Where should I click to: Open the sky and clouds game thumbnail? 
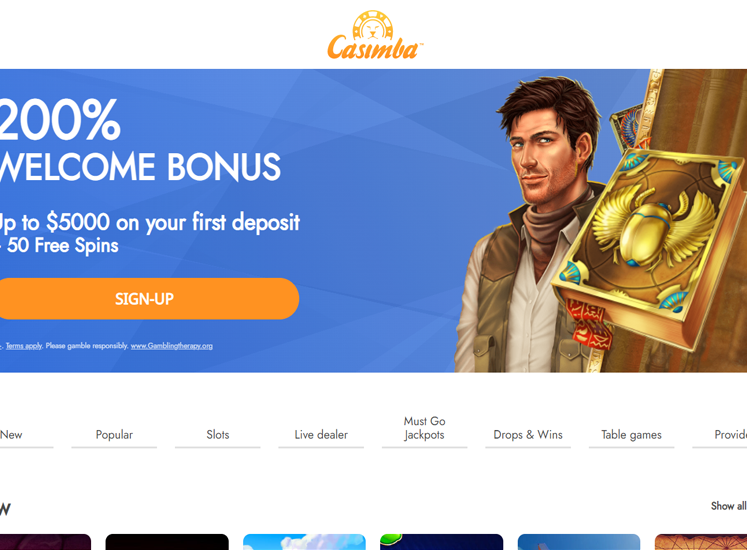coord(304,542)
